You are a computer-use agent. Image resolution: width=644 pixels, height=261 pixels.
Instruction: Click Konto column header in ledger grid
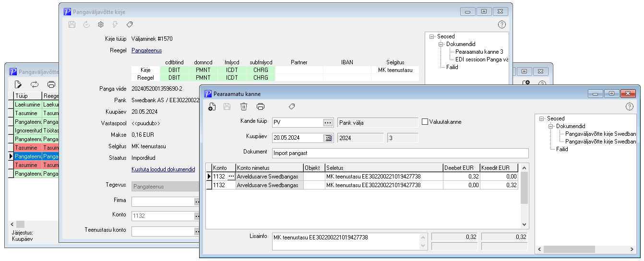[223, 168]
